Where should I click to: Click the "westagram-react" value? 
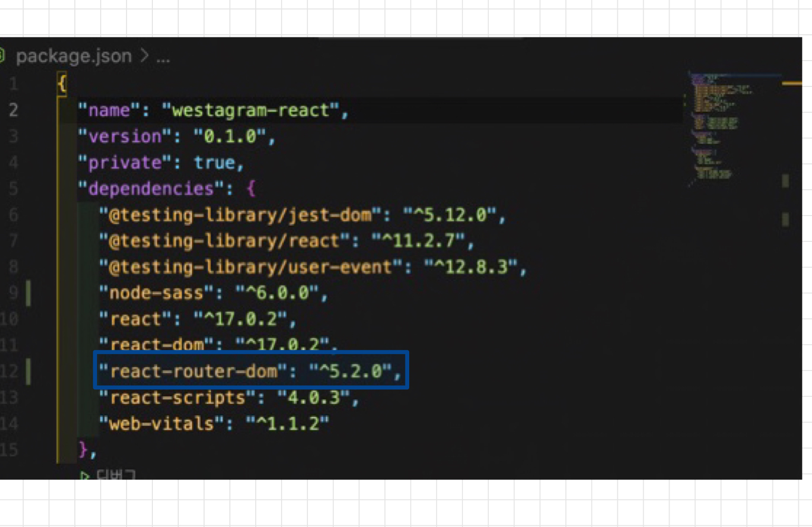pos(250,110)
